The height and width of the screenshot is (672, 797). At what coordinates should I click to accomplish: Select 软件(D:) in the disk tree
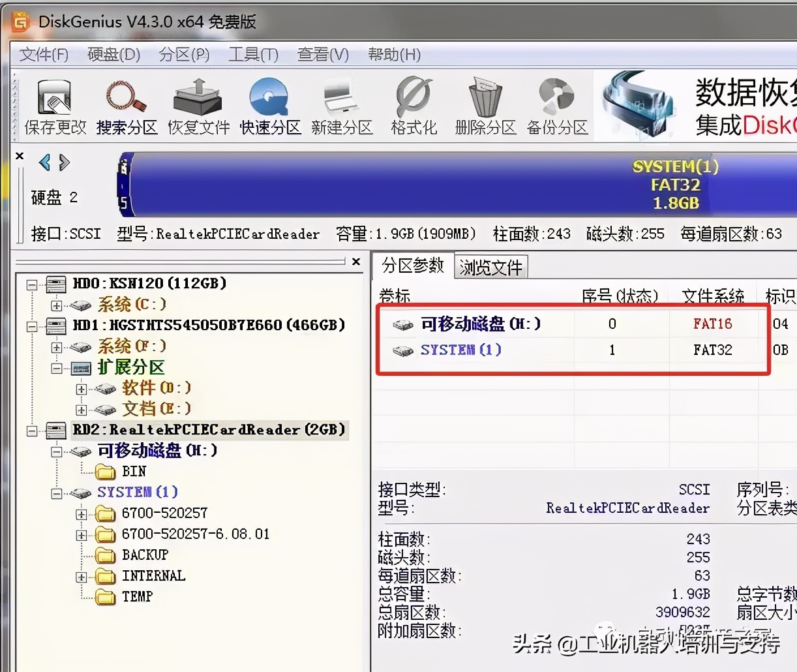tap(157, 388)
